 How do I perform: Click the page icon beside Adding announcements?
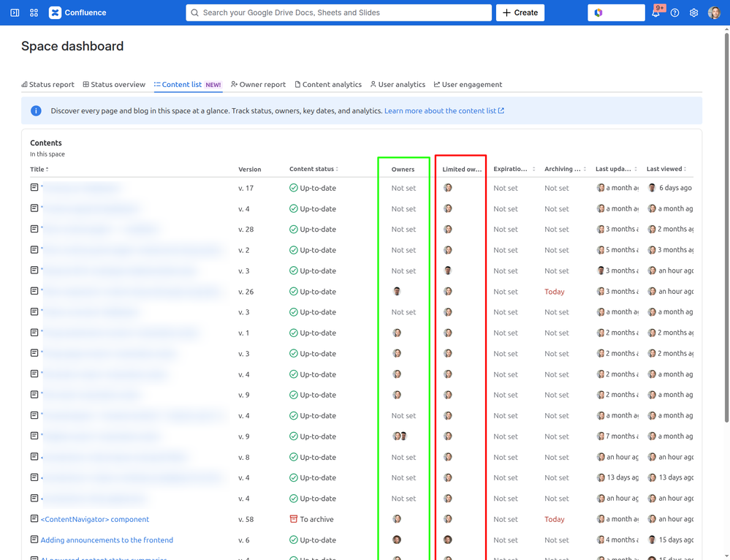click(x=34, y=540)
